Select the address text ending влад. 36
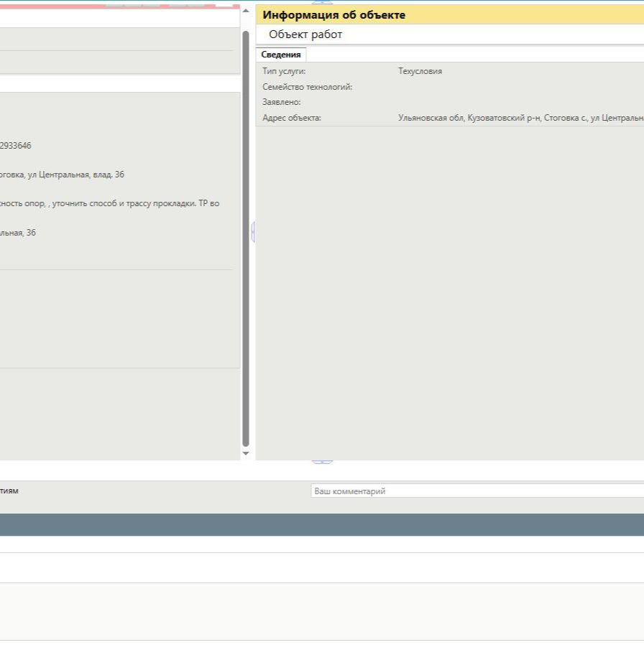This screenshot has height=645, width=644. pos(62,175)
